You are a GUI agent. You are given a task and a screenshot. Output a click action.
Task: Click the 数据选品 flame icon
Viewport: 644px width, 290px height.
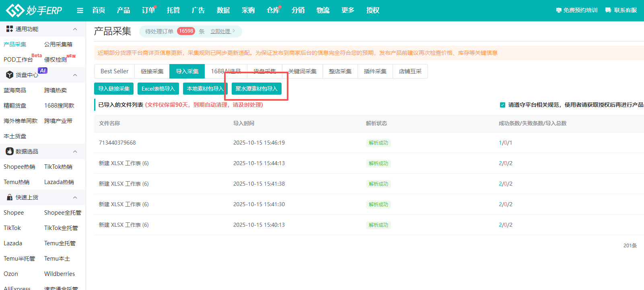point(10,151)
